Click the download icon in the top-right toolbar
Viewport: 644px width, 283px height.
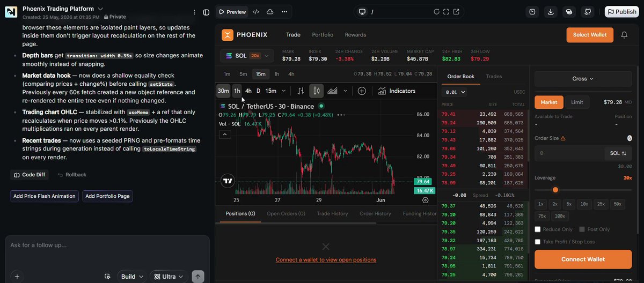551,12
